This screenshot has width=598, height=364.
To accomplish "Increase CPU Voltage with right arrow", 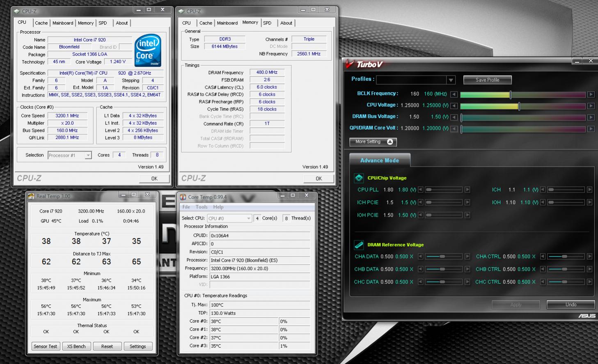I will point(591,106).
